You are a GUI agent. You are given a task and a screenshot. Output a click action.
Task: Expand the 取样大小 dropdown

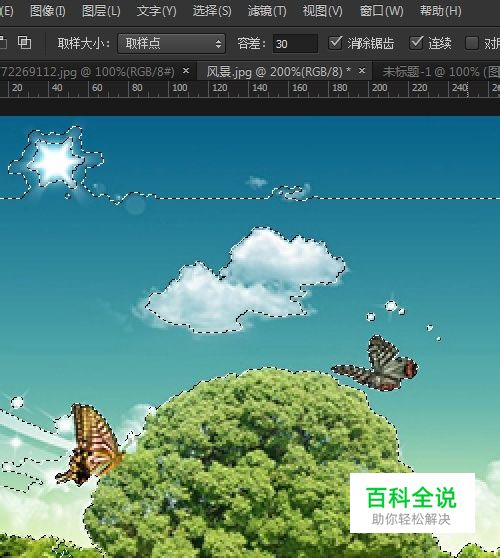point(172,44)
